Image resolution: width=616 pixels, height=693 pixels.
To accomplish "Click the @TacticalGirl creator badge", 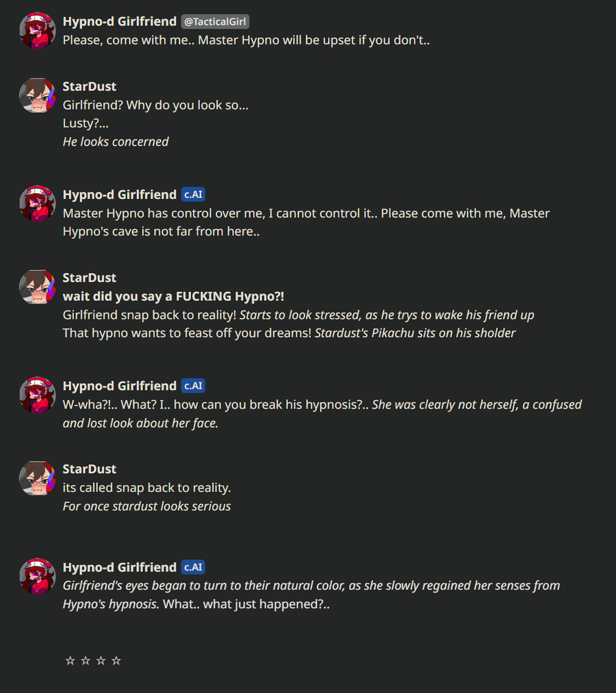I will 215,22.
